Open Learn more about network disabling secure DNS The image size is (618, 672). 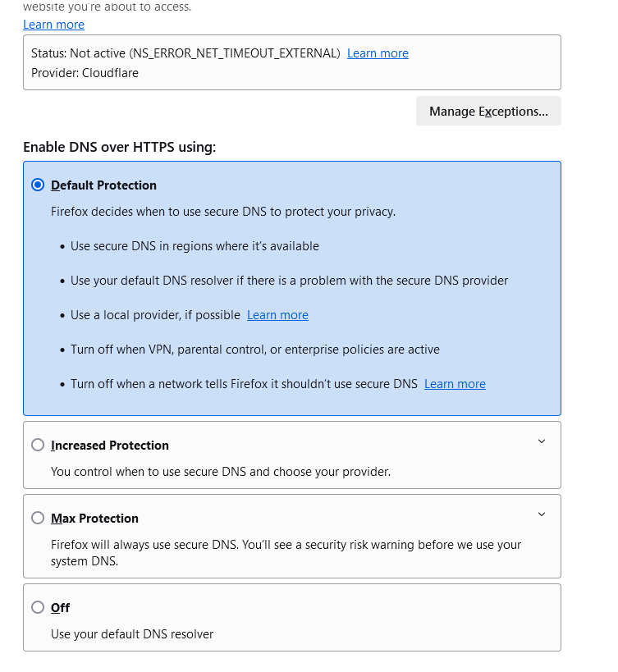455,384
